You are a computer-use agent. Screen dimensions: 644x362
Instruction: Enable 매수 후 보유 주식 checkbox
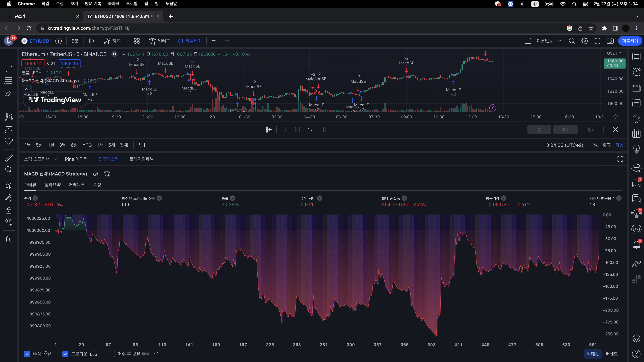tap(112, 354)
